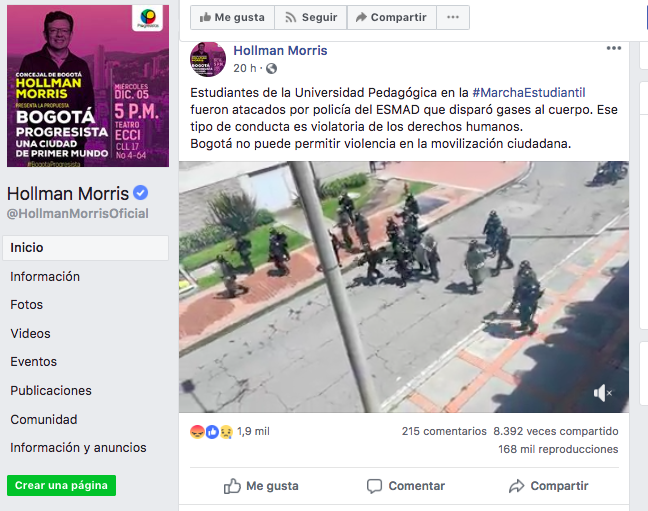This screenshot has width=648, height=511.
Task: Click the blue like reaction icon
Action: click(212, 432)
